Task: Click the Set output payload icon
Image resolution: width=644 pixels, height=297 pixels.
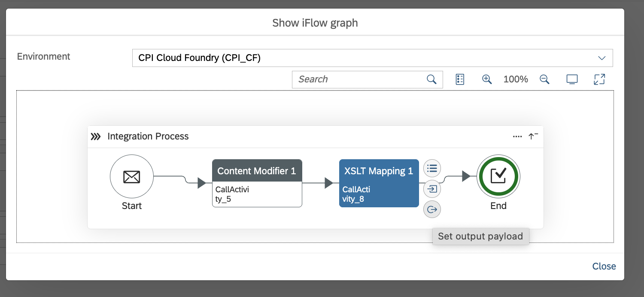Action: (432, 209)
